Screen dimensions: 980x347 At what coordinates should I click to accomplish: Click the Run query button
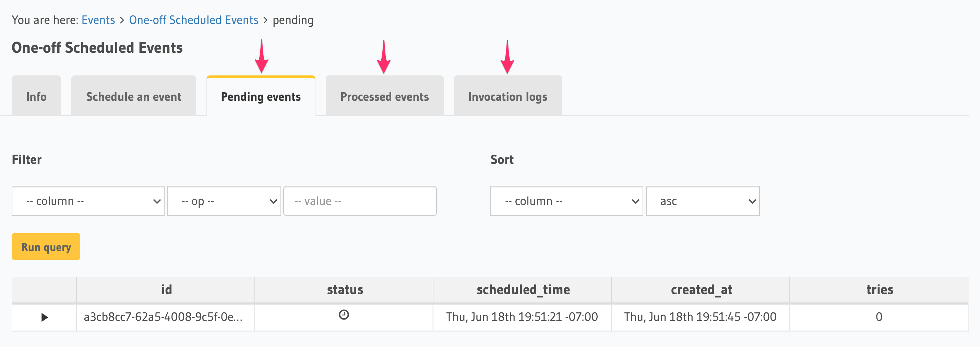pos(46,247)
